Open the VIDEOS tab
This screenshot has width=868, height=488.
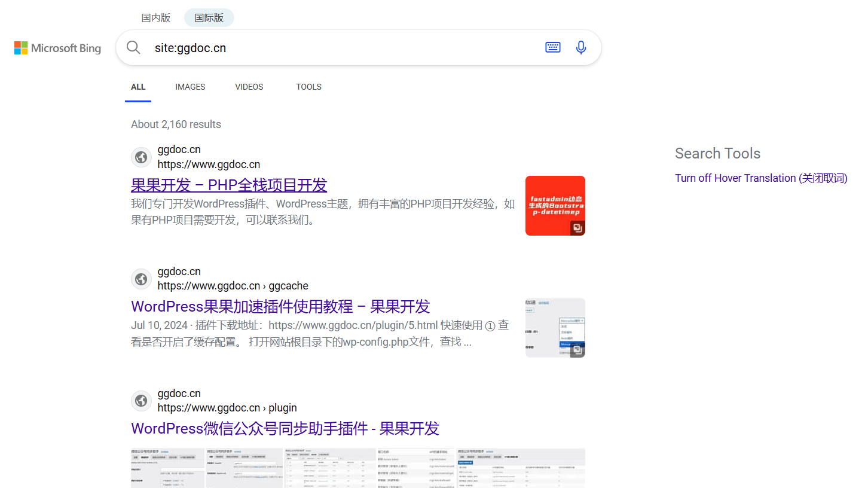[249, 87]
